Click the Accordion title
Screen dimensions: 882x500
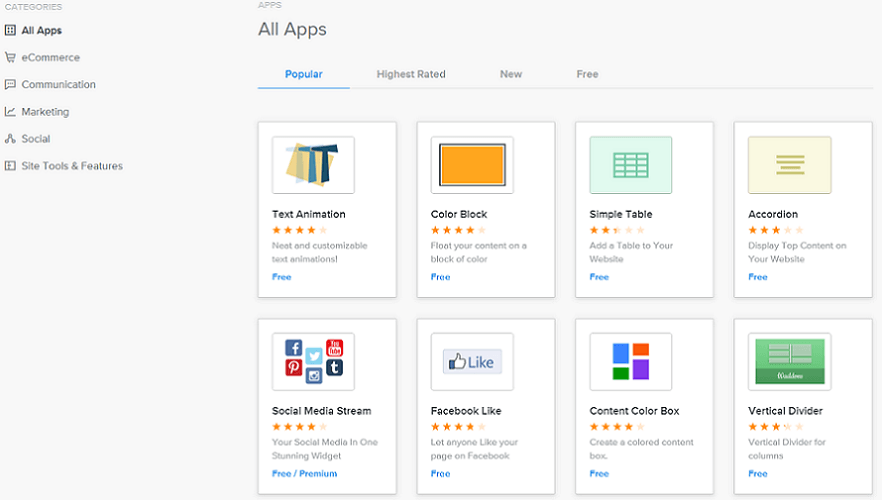[x=773, y=214]
